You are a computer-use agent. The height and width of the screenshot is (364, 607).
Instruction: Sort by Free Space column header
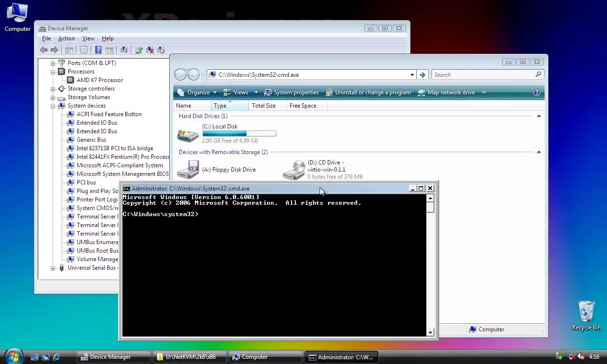click(x=306, y=106)
